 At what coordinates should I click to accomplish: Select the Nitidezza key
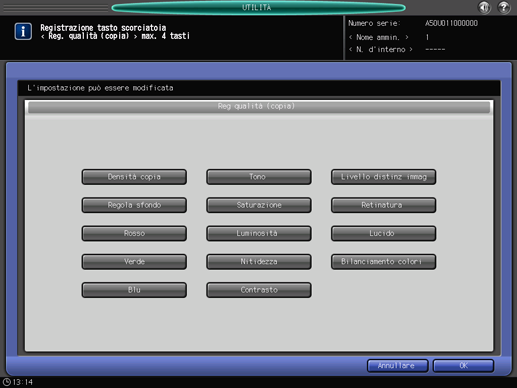[x=259, y=262]
